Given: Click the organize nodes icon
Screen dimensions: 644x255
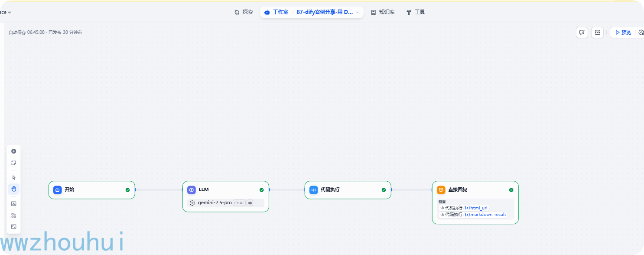Looking at the screenshot, I should [x=13, y=215].
